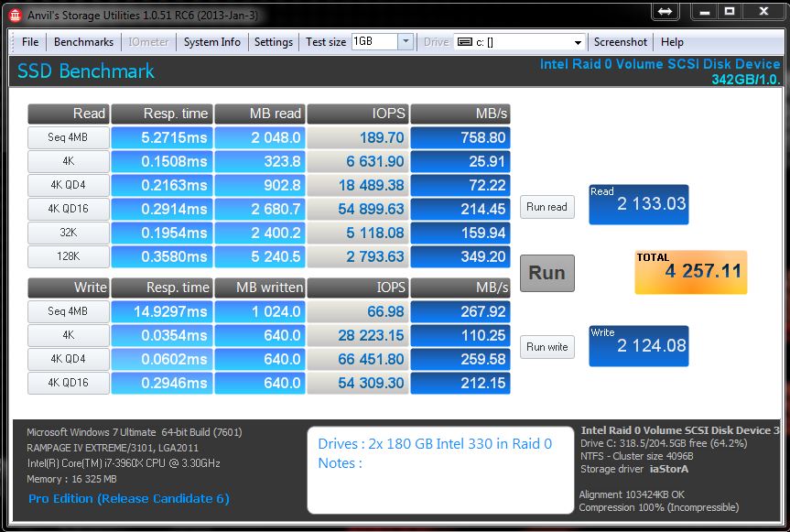Click the RAMPAGE IV EXTREME motherboard line
790x532 pixels.
[x=113, y=448]
